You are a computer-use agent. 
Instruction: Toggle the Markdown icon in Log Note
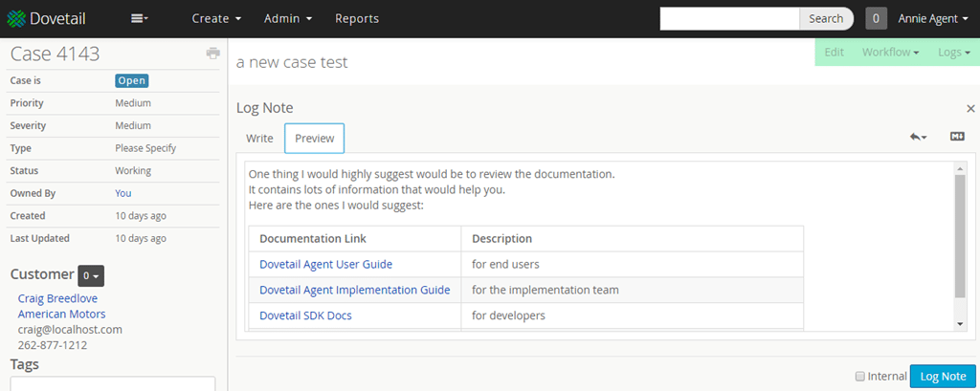click(x=957, y=138)
